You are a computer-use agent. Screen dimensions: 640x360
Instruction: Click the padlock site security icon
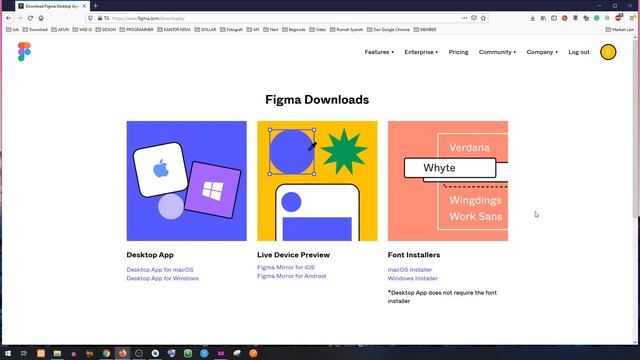pos(100,18)
